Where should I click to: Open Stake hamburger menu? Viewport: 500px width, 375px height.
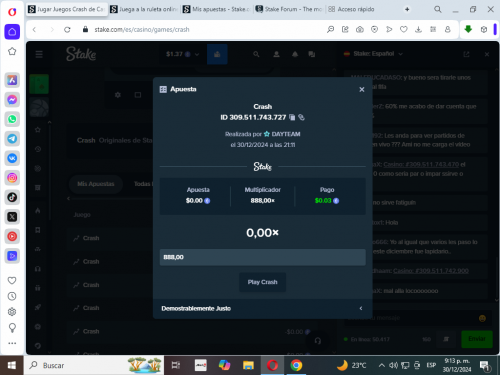39,54
